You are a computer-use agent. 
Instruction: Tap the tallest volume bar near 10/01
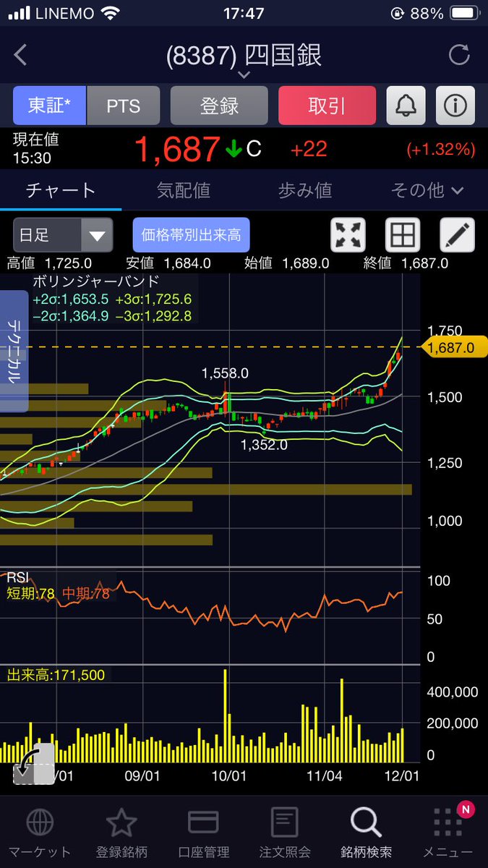pos(226,716)
